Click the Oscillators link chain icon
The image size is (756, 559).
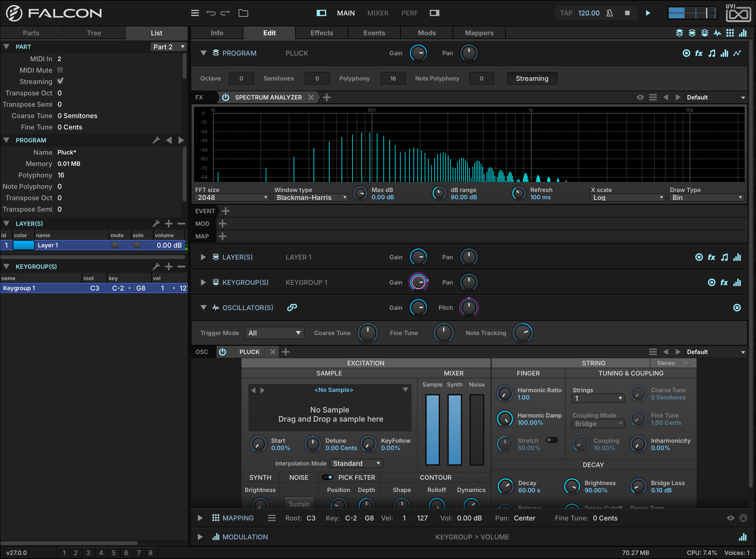point(292,307)
